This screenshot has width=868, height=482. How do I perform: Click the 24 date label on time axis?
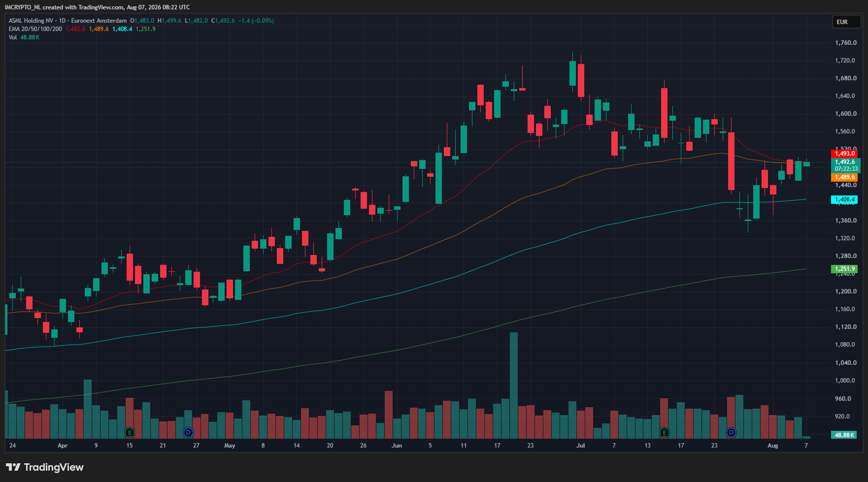click(x=12, y=446)
